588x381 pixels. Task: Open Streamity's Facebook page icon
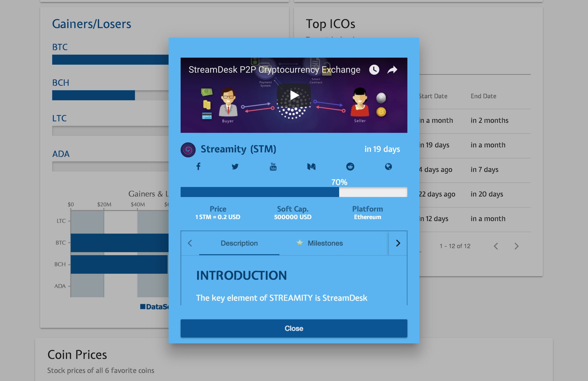click(198, 166)
